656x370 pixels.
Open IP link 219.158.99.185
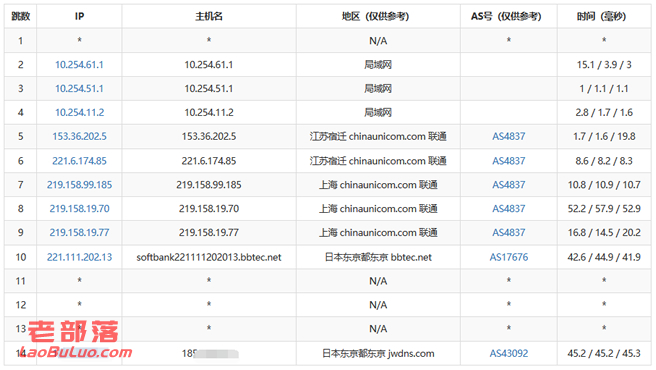79,185
